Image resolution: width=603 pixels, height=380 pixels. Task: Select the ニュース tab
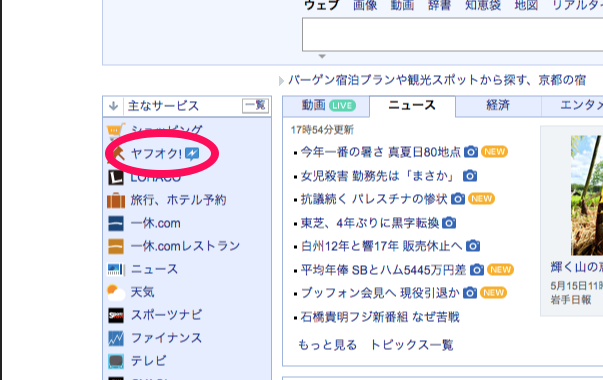pos(412,106)
